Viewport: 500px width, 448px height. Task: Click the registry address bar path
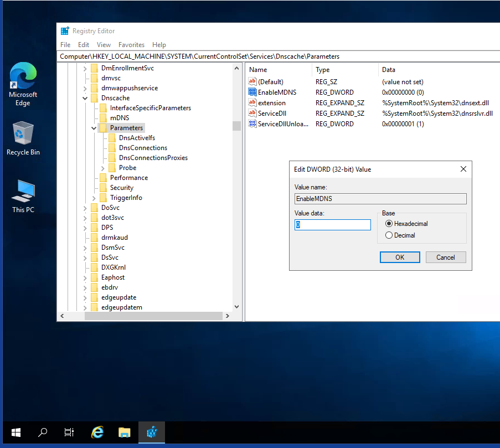[x=200, y=56]
